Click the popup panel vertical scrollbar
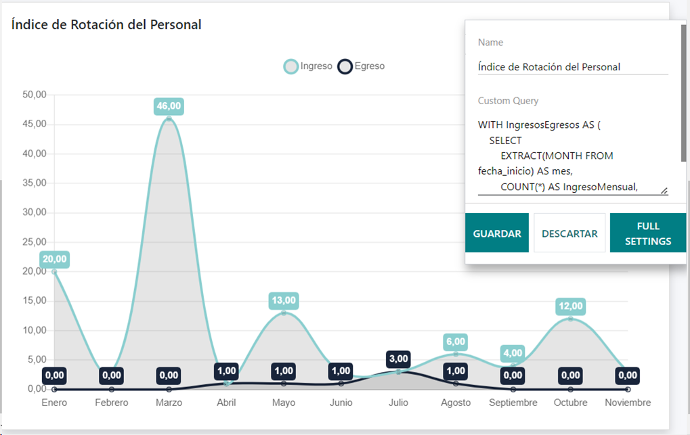Viewport: 690px width, 435px height. pyautogui.click(x=684, y=90)
